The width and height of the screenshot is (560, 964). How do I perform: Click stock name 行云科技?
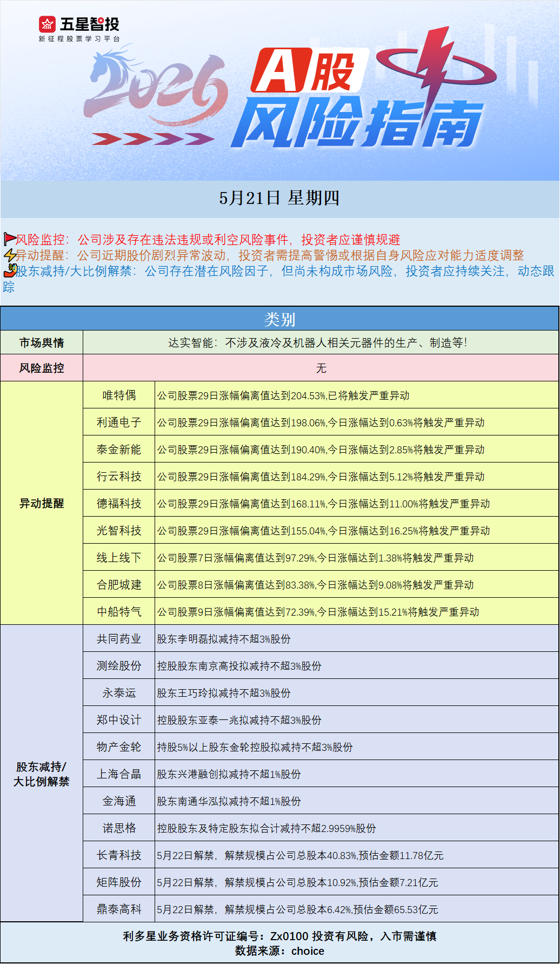119,476
